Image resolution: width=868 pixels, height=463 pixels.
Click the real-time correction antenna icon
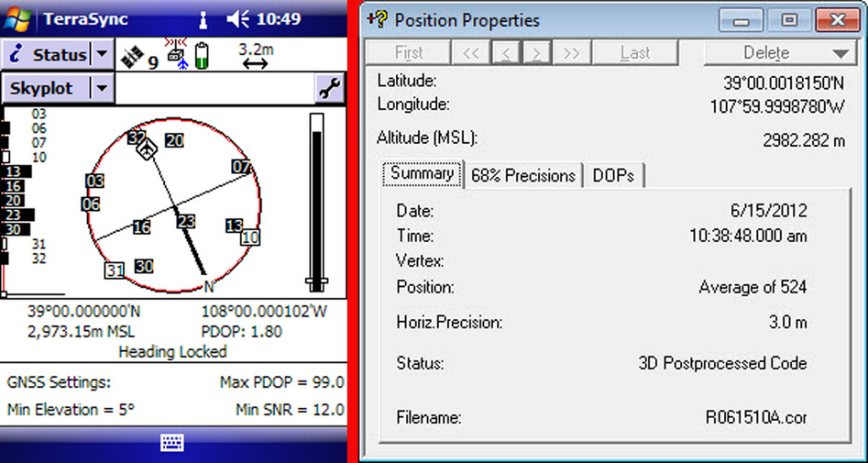click(x=177, y=54)
